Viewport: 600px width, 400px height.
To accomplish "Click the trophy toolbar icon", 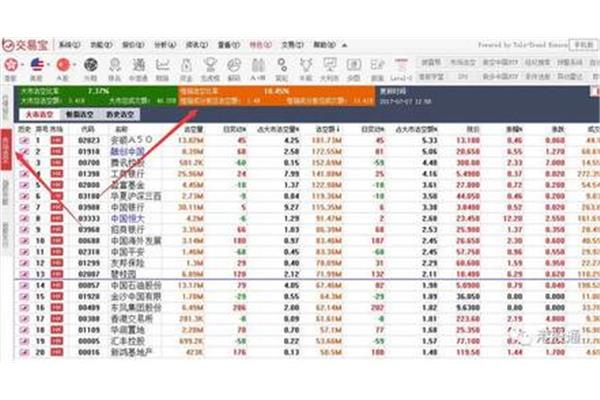I will coord(210,65).
